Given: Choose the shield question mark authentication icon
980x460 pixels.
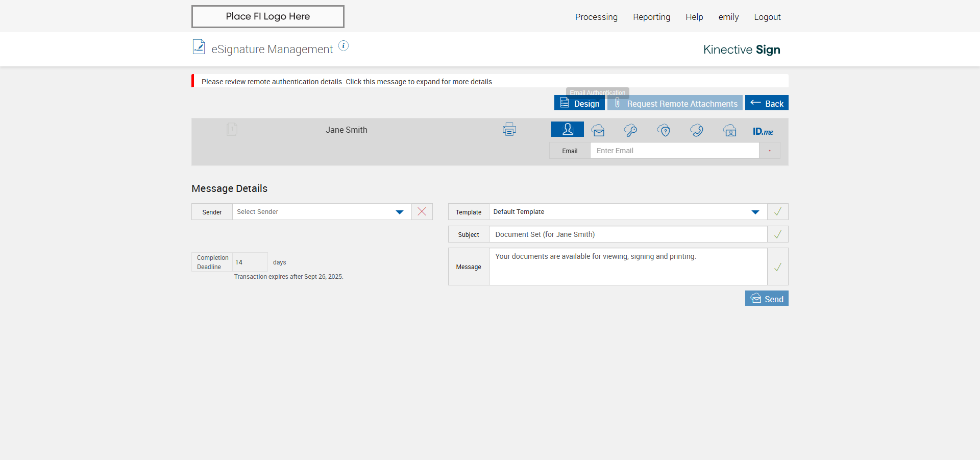Looking at the screenshot, I should tap(664, 130).
